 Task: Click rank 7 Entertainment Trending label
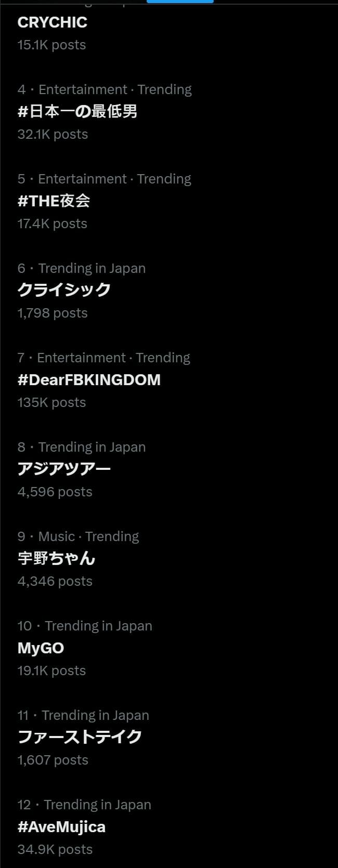click(x=103, y=358)
